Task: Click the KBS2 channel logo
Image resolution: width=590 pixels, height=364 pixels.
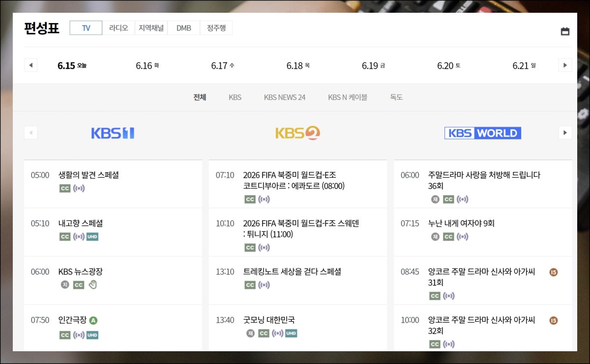Action: click(x=297, y=133)
